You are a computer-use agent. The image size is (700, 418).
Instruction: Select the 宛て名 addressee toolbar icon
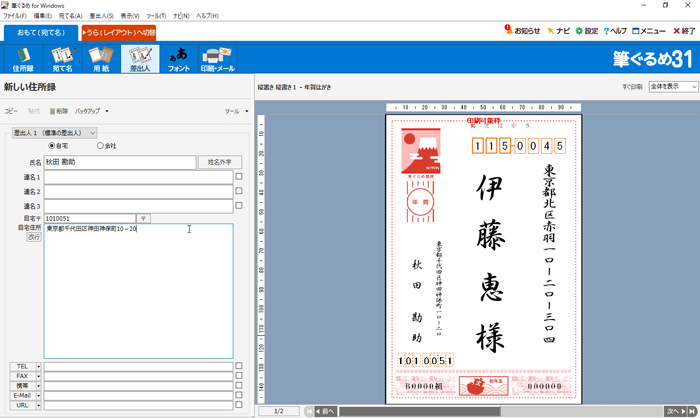click(x=62, y=59)
